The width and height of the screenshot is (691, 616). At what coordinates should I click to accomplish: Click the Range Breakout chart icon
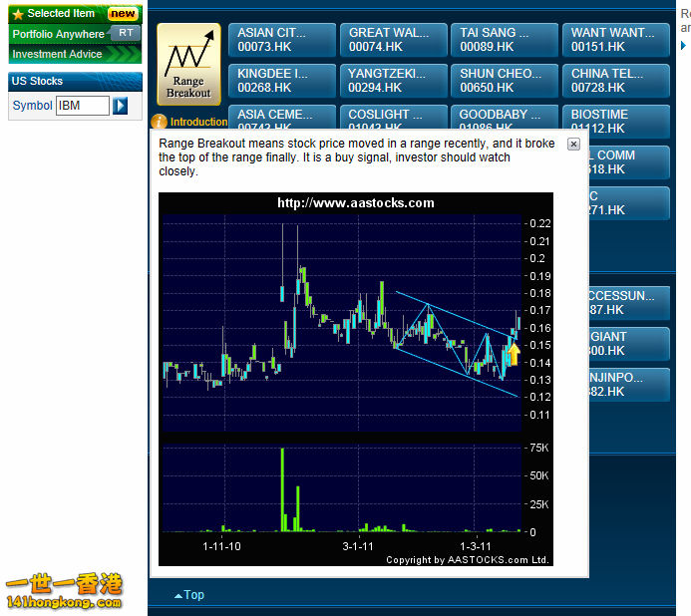tap(188, 65)
